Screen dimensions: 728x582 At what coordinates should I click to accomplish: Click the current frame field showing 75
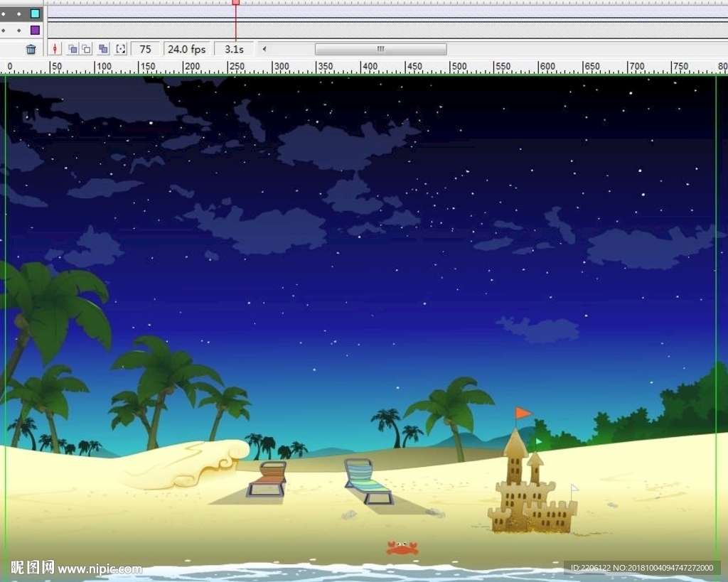coord(145,49)
